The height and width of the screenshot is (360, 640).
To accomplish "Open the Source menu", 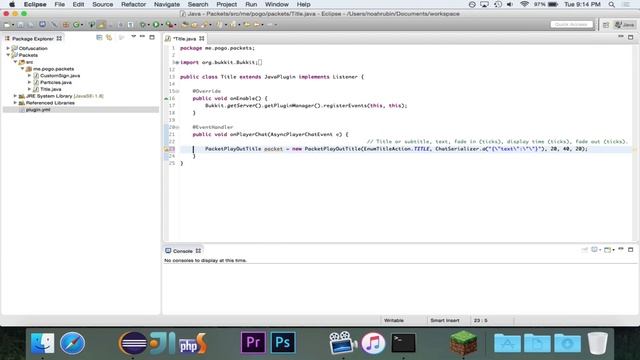I will [x=102, y=4].
